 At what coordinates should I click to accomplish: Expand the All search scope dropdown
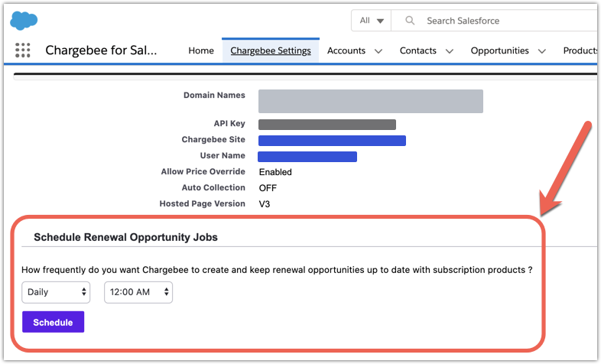pos(371,21)
